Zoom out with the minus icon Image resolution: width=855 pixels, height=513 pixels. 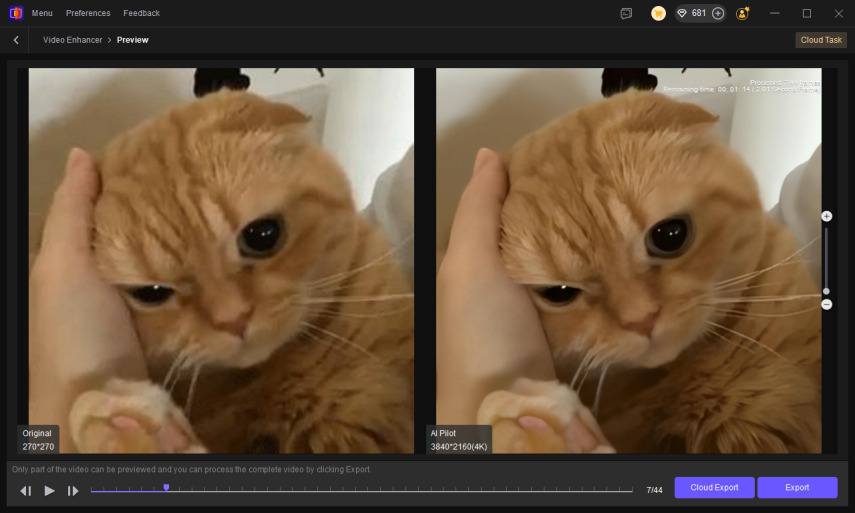pyautogui.click(x=827, y=304)
